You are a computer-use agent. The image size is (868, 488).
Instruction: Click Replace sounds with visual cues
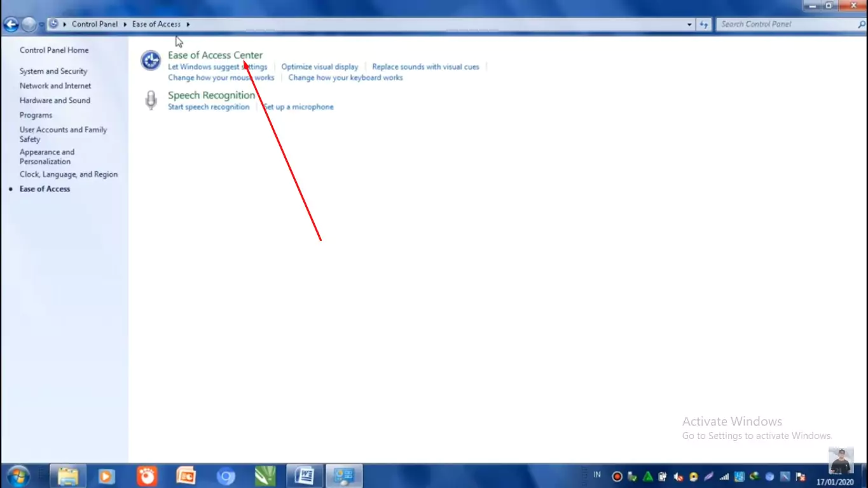click(425, 67)
